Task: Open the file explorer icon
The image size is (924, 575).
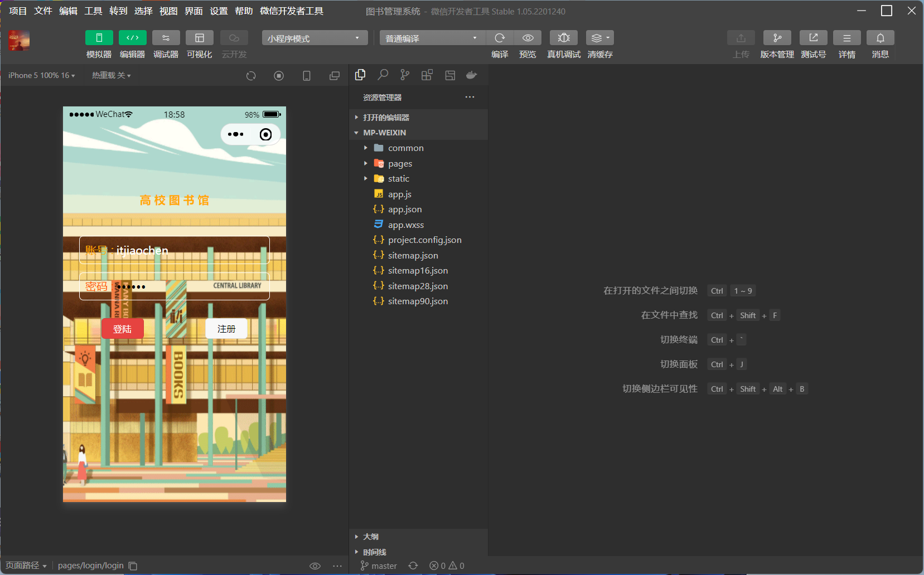Action: (360, 75)
